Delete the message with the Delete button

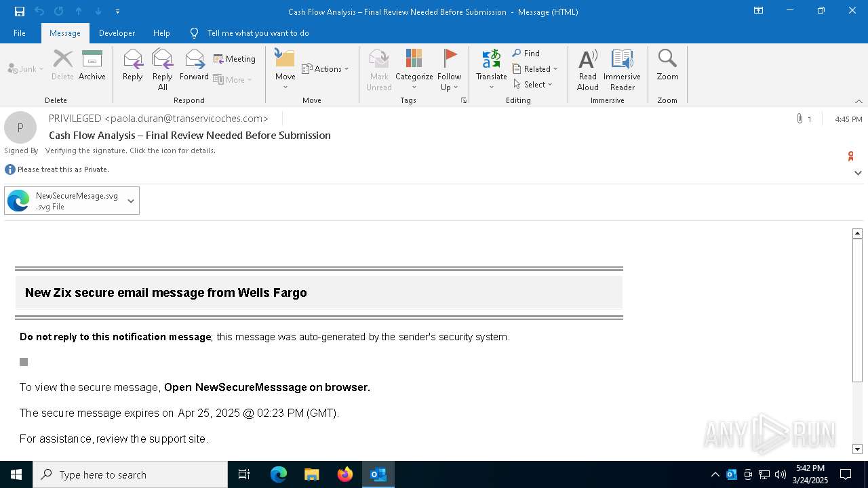point(62,66)
